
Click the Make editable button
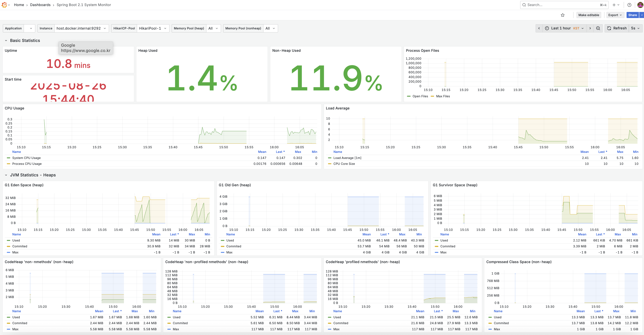588,15
